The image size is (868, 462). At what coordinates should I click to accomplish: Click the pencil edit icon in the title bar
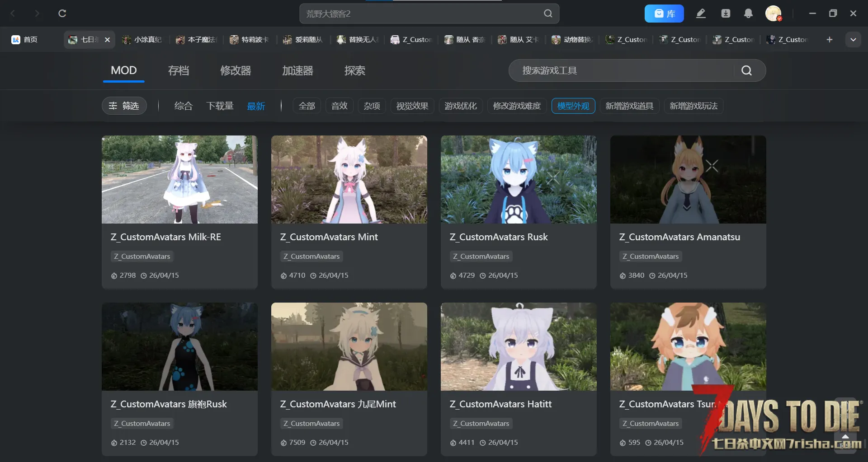coord(701,14)
